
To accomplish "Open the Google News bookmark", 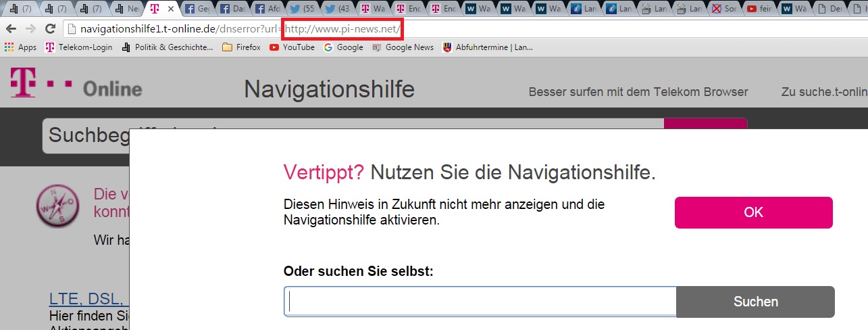I will tap(403, 47).
